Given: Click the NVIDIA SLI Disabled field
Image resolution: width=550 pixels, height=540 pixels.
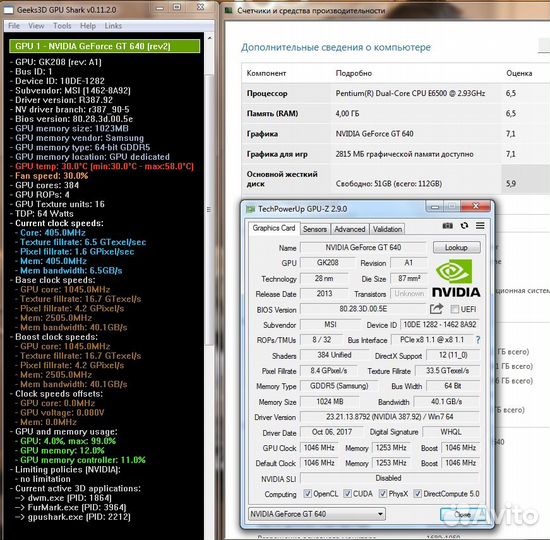Looking at the screenshot, I should [390, 478].
